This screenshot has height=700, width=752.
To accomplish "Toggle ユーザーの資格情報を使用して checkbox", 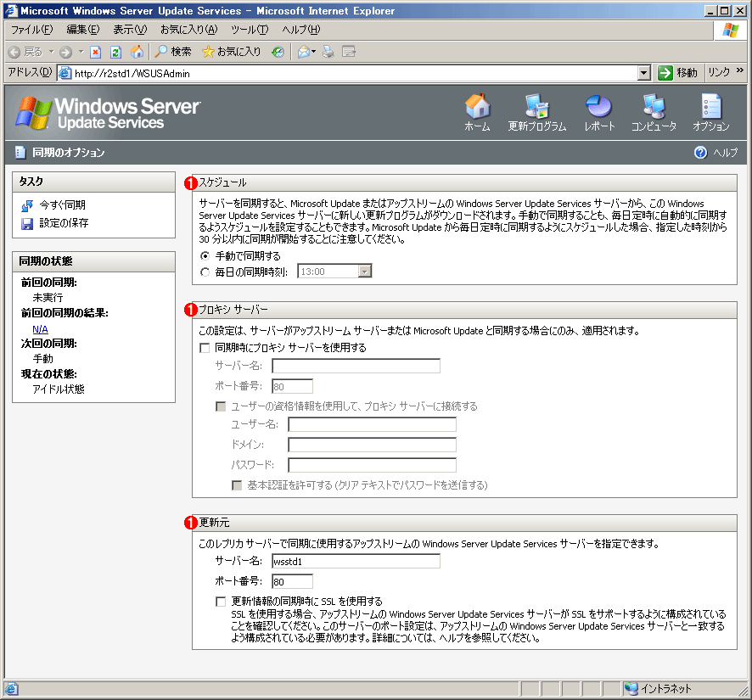I will (x=221, y=406).
